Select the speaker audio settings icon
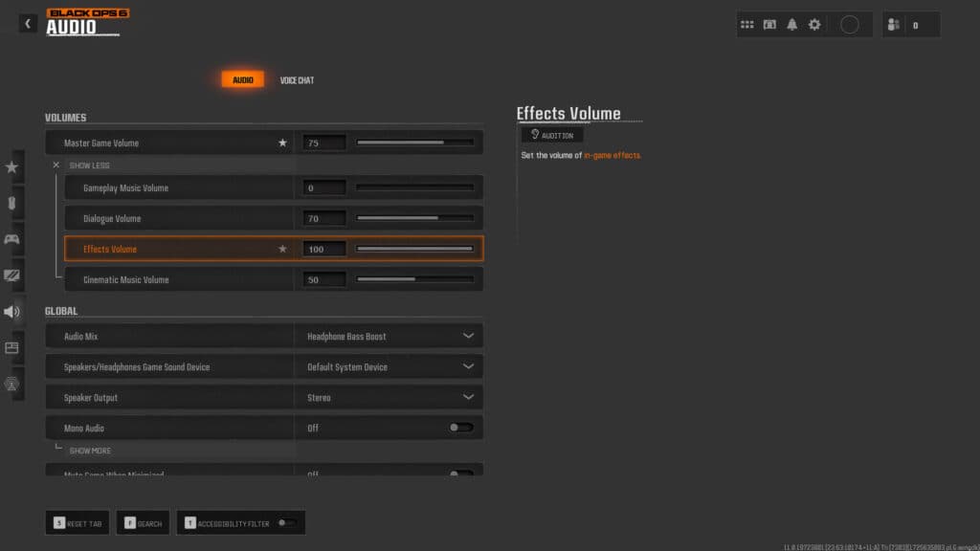Screen dimensions: 980x551 [13, 311]
